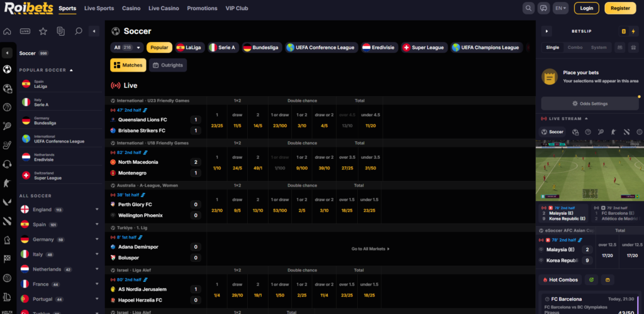
Task: Click the yellow icon right of Hot Combos
Action: click(608, 280)
